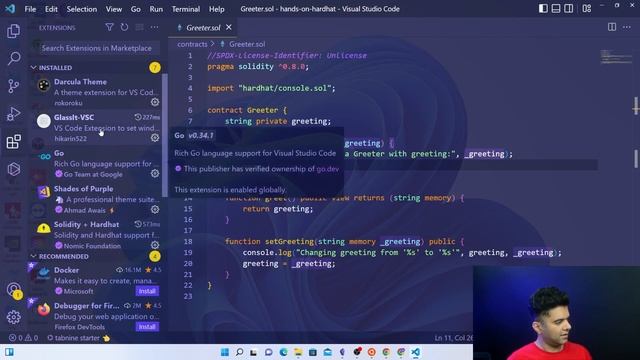
Task: Click the Filter Extensions funnel icon
Action: point(109,27)
